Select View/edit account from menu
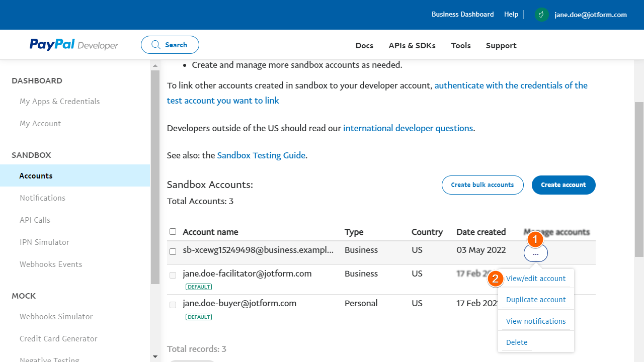This screenshot has width=644, height=362. click(x=535, y=279)
